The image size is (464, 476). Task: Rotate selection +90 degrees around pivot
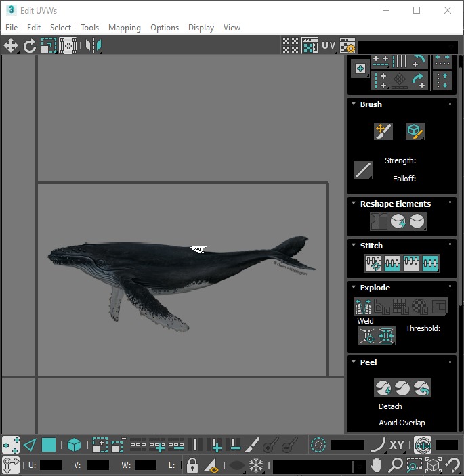(x=419, y=81)
